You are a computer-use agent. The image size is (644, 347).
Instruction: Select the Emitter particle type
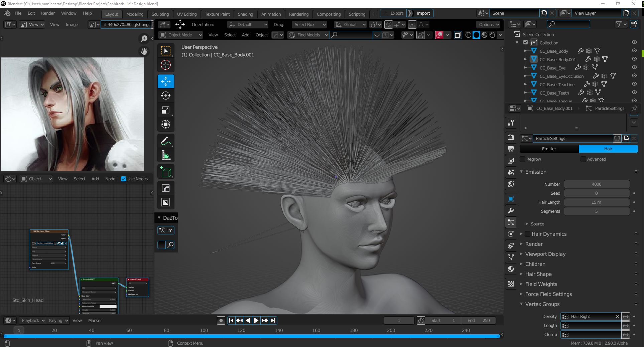coord(549,149)
